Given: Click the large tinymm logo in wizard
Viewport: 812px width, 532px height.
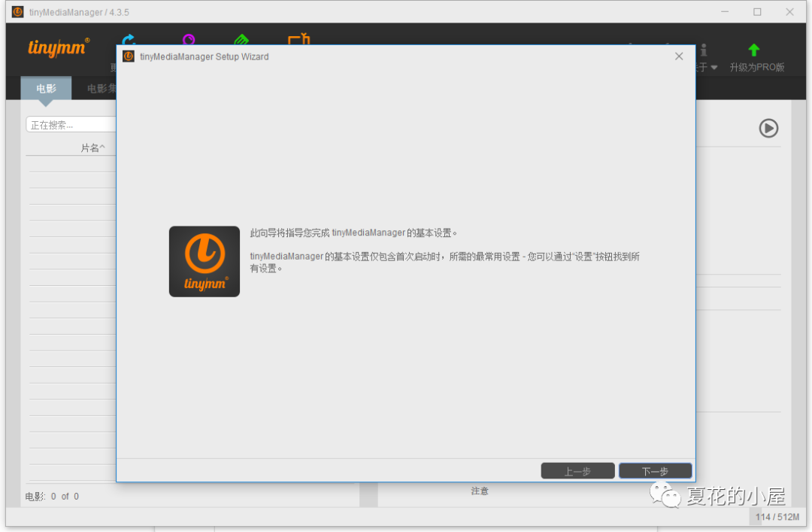Looking at the screenshot, I should (205, 261).
